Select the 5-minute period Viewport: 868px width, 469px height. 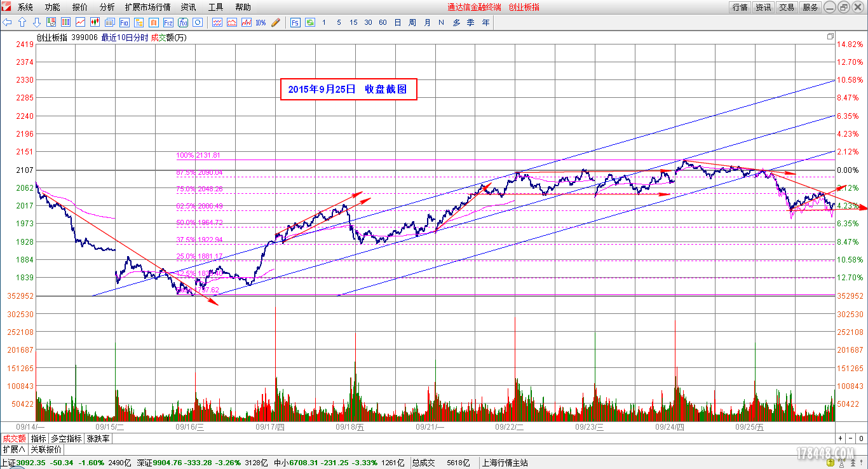tap(339, 22)
